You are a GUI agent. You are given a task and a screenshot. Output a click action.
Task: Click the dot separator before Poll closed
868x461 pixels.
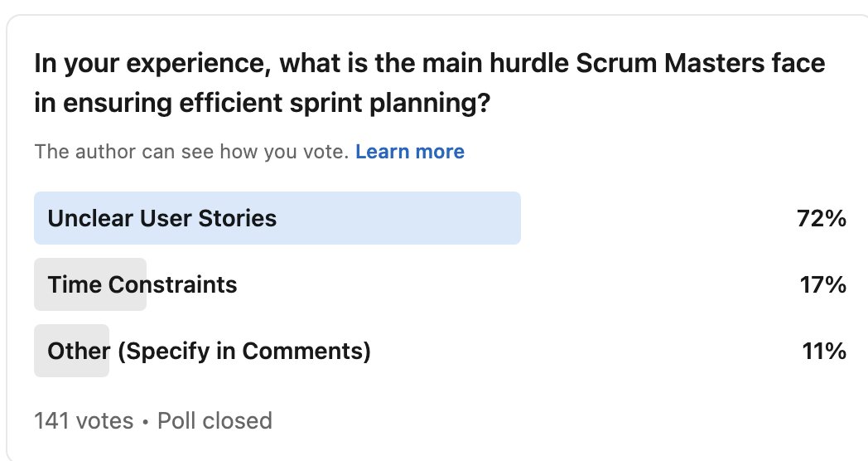coord(146,422)
